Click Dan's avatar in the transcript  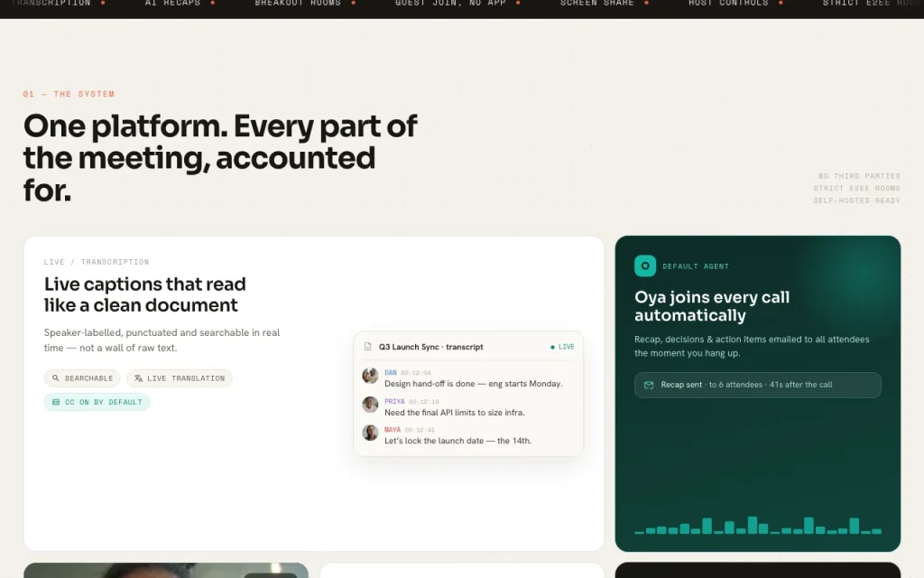tap(370, 376)
